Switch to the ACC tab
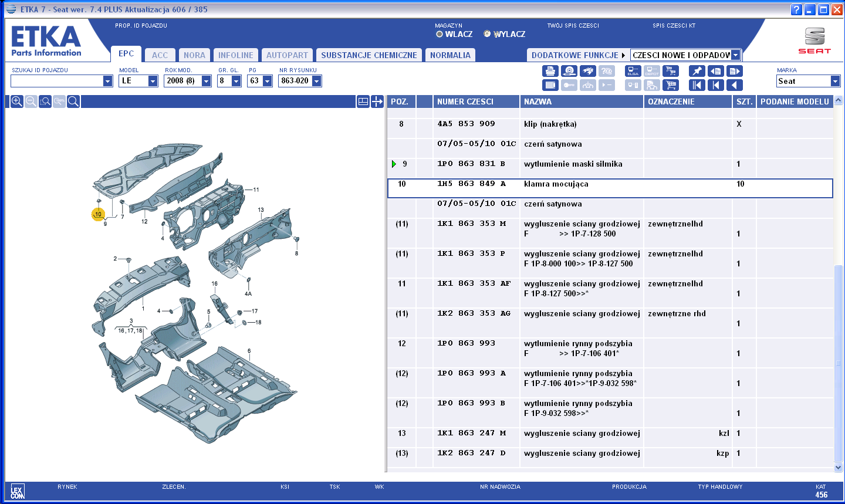845x504 pixels. click(160, 55)
